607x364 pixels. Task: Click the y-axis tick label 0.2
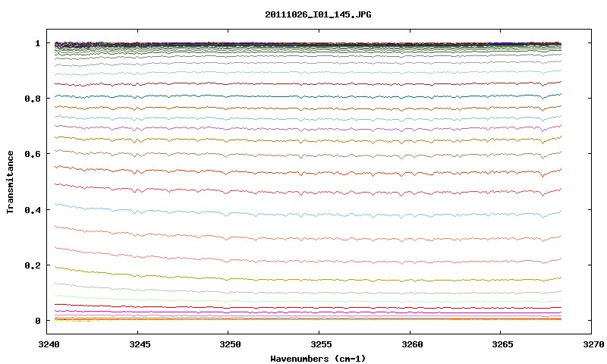[x=33, y=265]
